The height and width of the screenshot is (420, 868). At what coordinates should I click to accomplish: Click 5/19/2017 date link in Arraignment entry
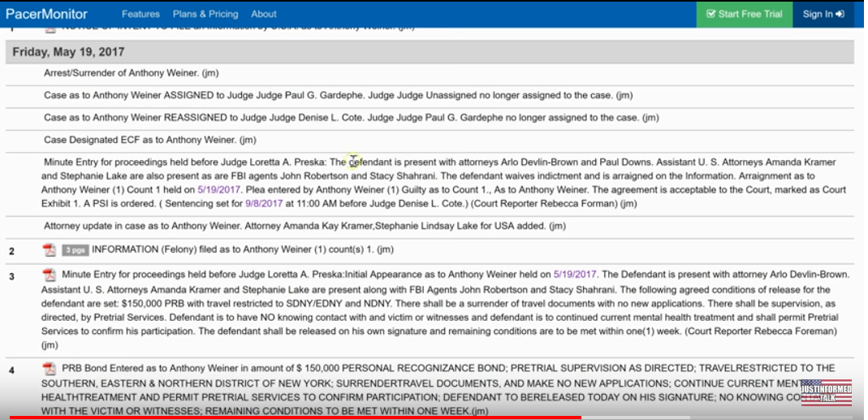214,188
